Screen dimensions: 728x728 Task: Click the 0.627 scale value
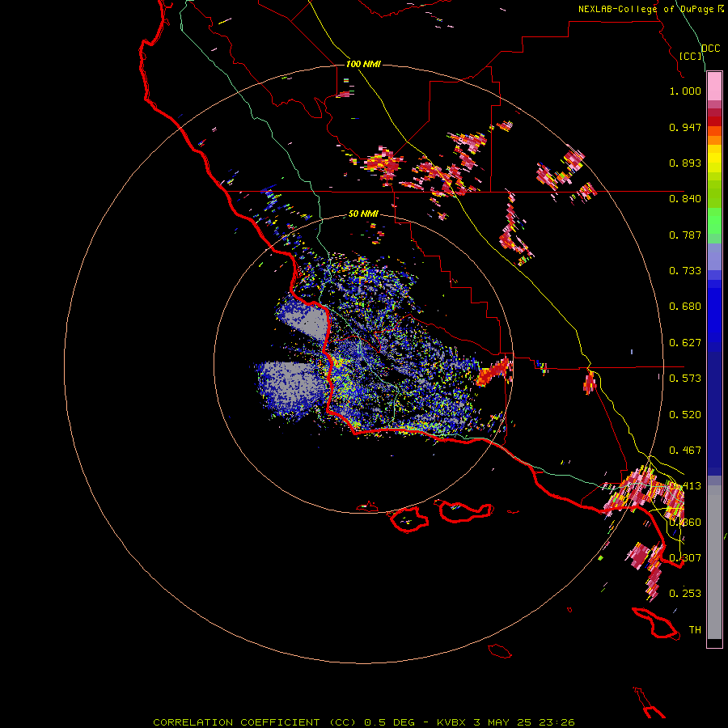(x=685, y=343)
